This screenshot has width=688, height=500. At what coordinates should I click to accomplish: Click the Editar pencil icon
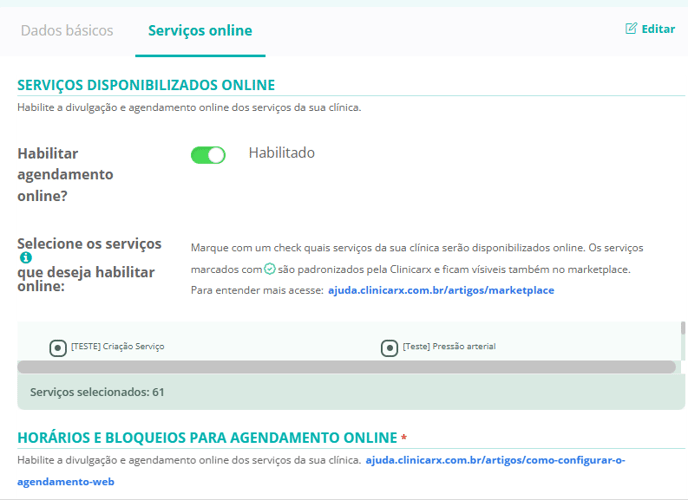click(631, 29)
